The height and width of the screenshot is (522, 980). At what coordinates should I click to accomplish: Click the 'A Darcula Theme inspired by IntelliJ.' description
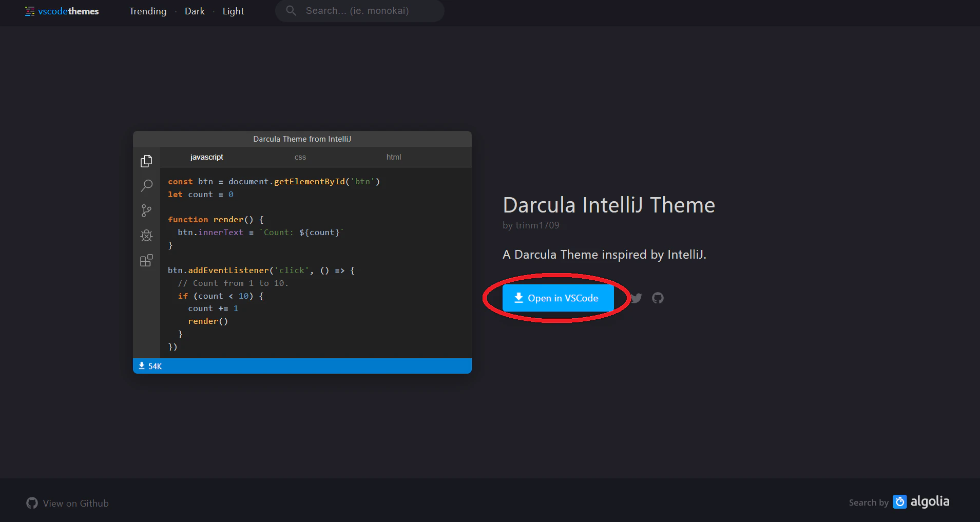click(604, 255)
